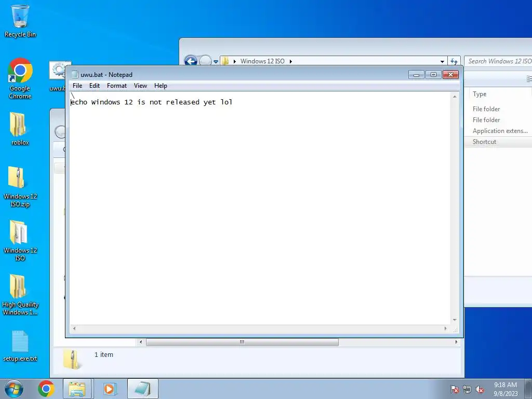Launch Google Chrome from the desktop shortcut
This screenshot has width=532, height=399.
[20, 78]
